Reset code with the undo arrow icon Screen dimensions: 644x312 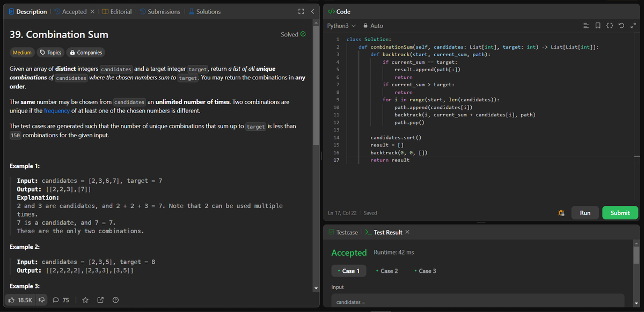click(621, 26)
